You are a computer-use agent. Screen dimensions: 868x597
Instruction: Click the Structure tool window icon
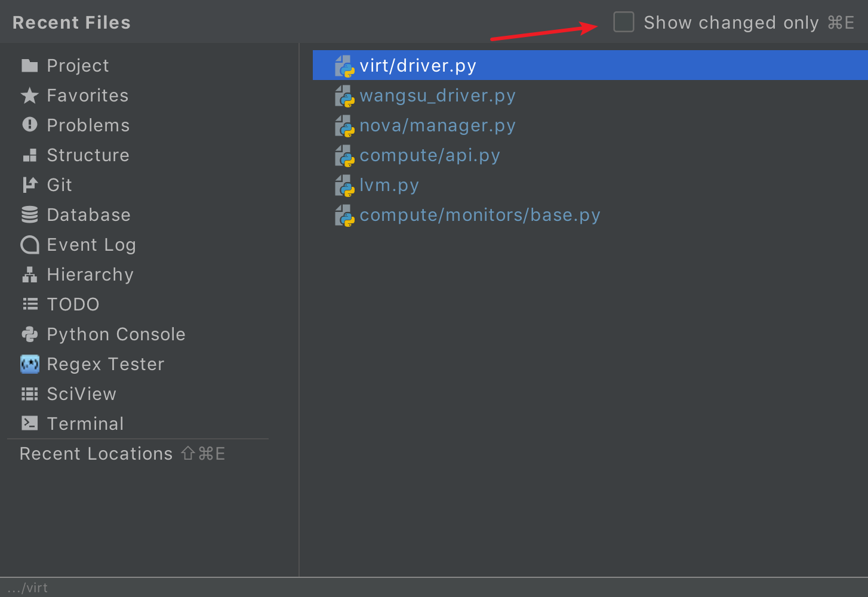click(29, 155)
